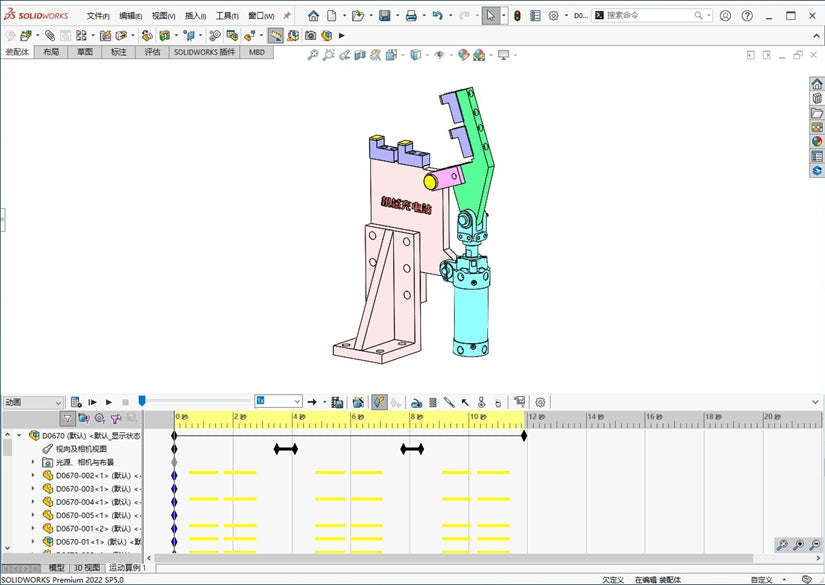
Task: Save the assembly with the floppy disk icon
Action: 385,16
